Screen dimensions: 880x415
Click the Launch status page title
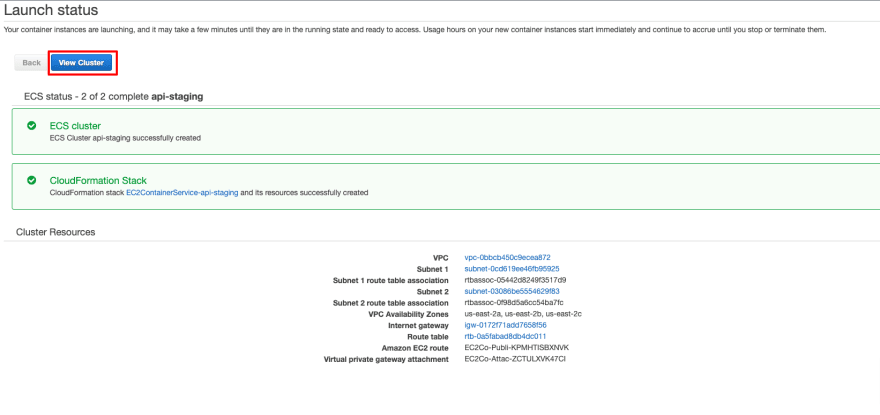click(x=51, y=10)
